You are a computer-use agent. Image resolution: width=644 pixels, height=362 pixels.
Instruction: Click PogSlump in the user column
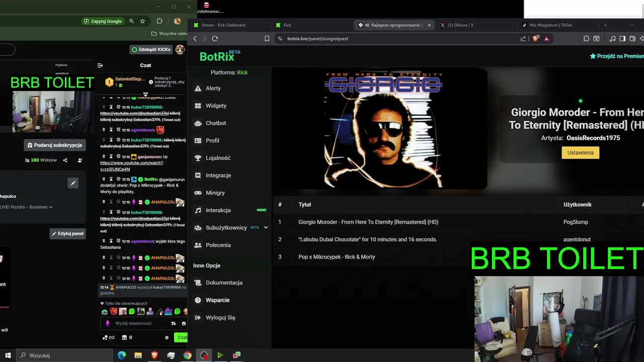click(576, 222)
